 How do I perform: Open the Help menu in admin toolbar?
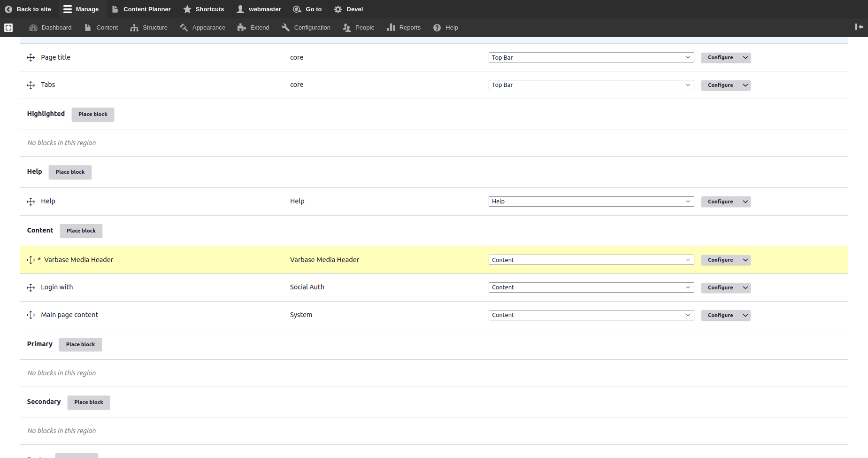(x=446, y=28)
